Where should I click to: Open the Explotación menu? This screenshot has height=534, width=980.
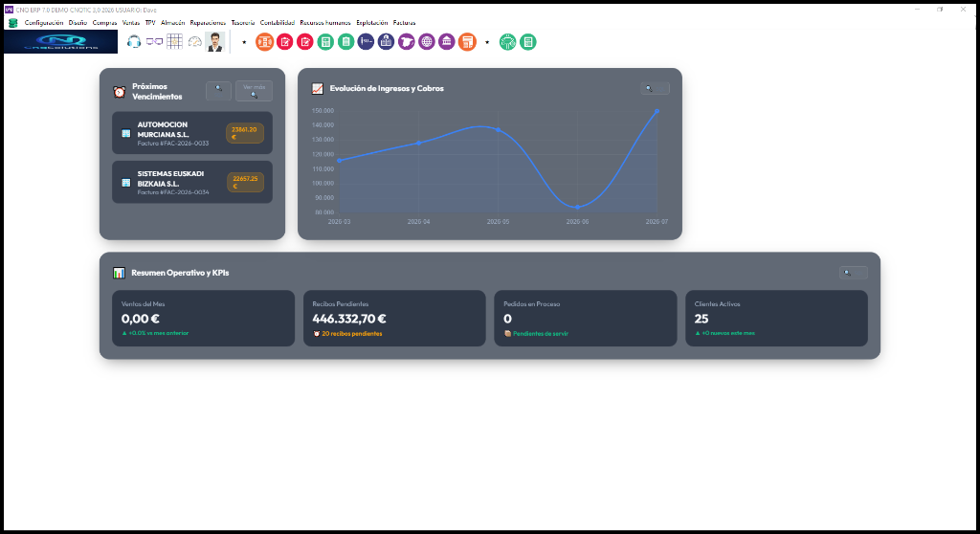tap(372, 23)
